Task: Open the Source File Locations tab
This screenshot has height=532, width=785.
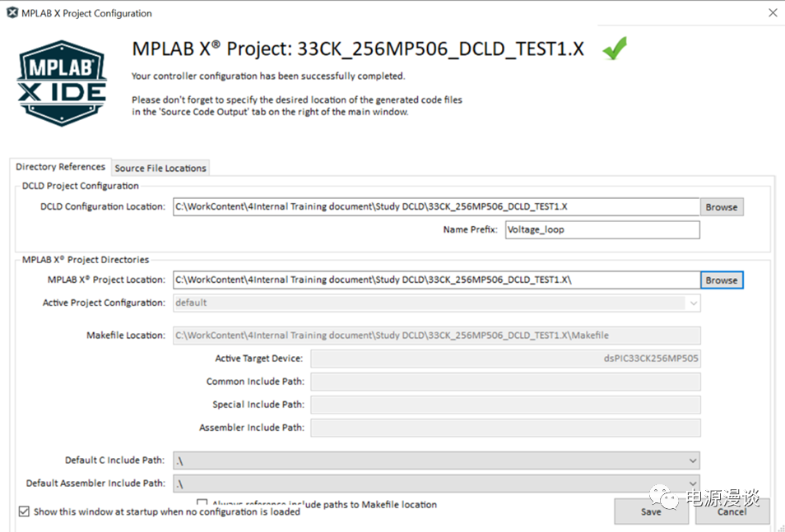Action: point(160,168)
